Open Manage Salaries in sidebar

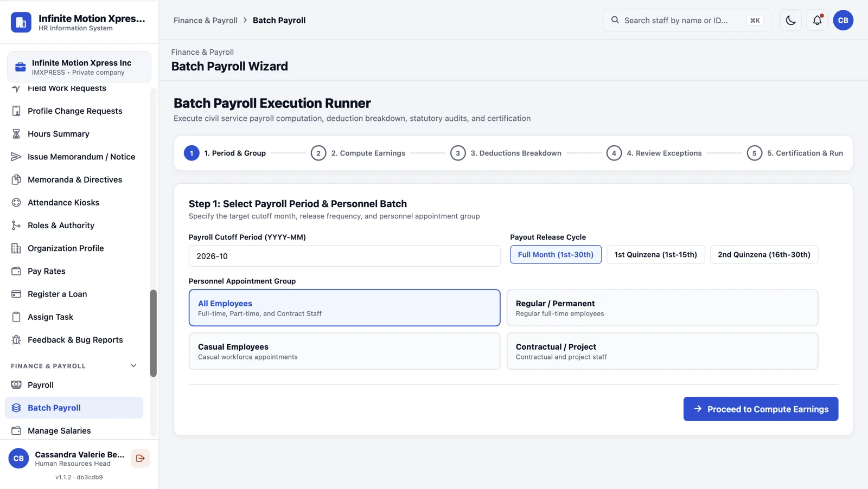[x=74, y=431]
